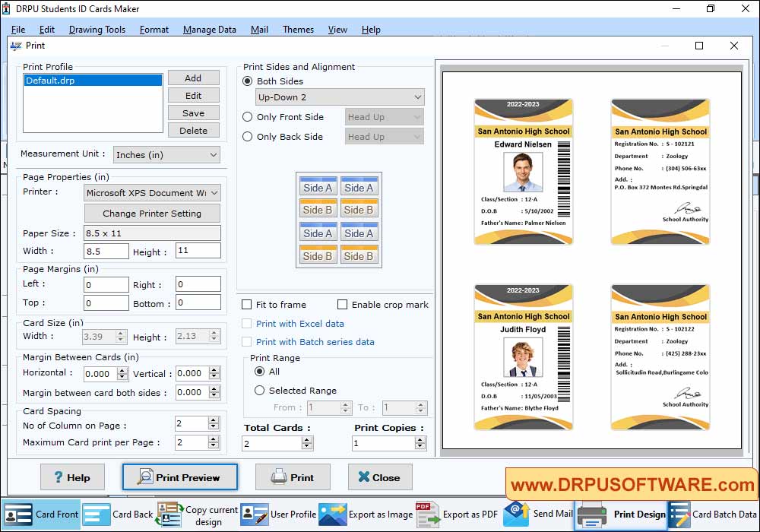Screen dimensions: 760x532
Task: Open the Drawing Tools menu
Action: tap(97, 30)
